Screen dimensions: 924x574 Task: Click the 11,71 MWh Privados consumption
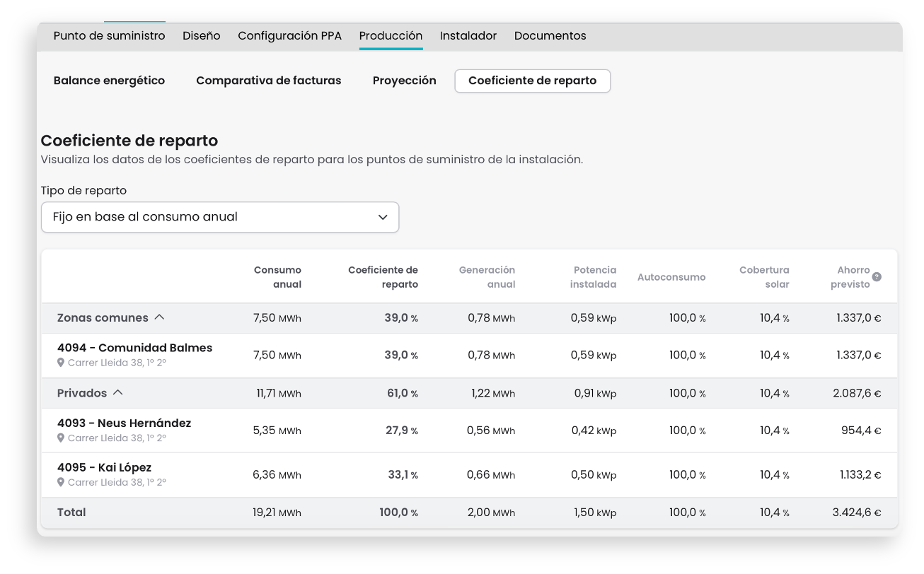[x=279, y=393]
